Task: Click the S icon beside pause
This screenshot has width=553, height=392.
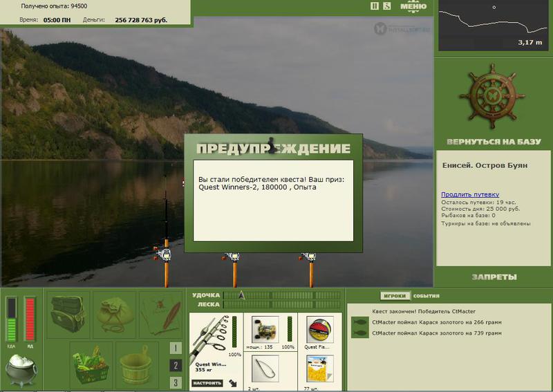Action: (387, 6)
